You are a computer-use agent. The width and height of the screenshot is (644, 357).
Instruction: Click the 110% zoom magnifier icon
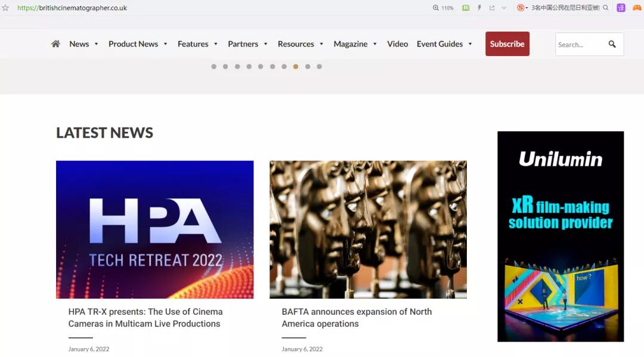pos(436,8)
